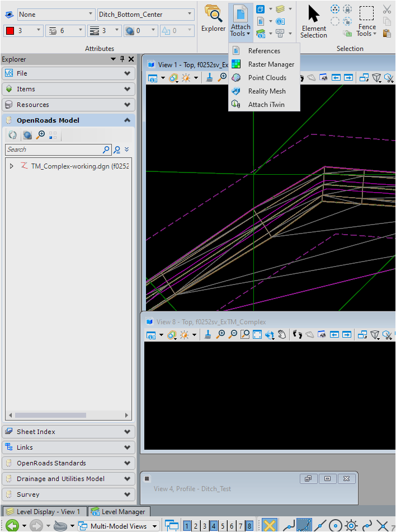
Task: Click Update View brush icon in View 1
Action: (210, 78)
